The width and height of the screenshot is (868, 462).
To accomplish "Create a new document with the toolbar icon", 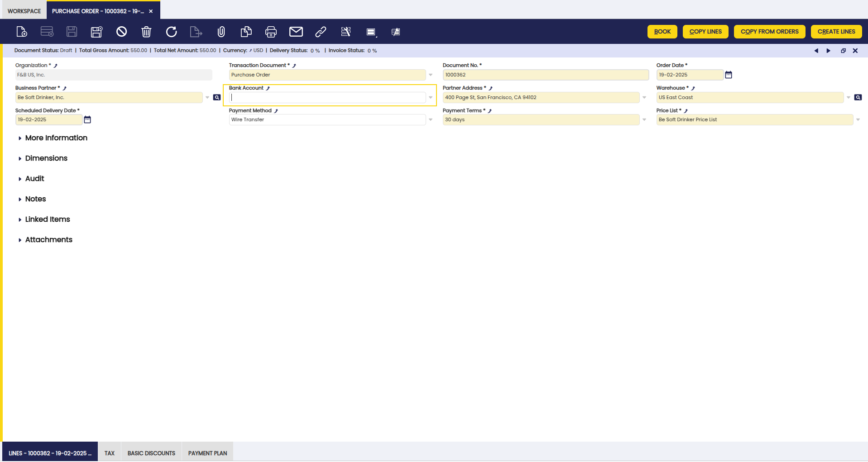I will [x=22, y=32].
